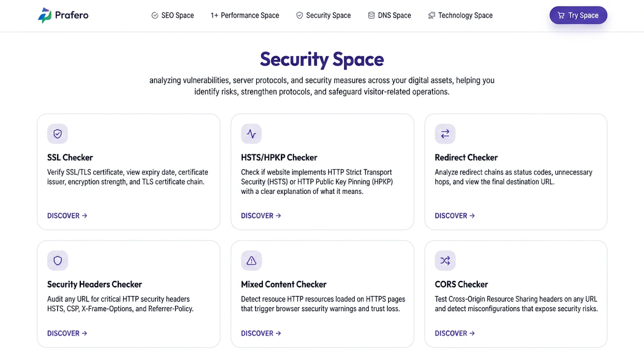Follow the DISCOVER link under Mixed Content Checker
The width and height of the screenshot is (644, 359).
pyautogui.click(x=261, y=333)
